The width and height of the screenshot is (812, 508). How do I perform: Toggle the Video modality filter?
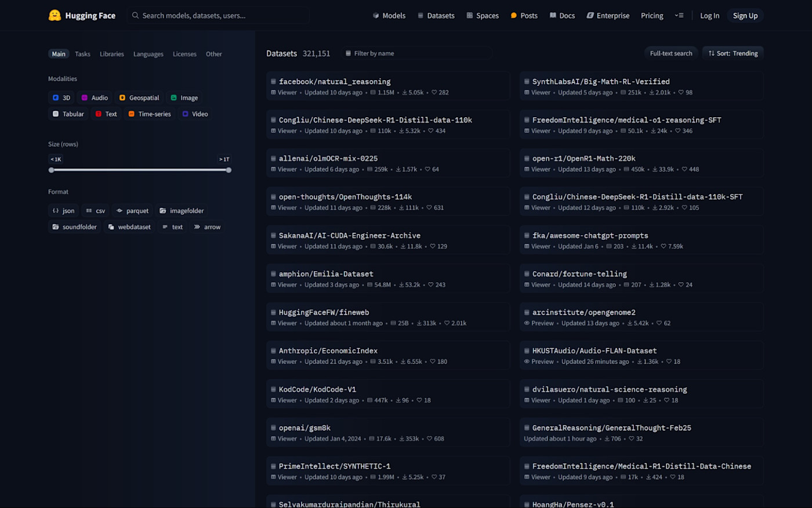tap(195, 114)
